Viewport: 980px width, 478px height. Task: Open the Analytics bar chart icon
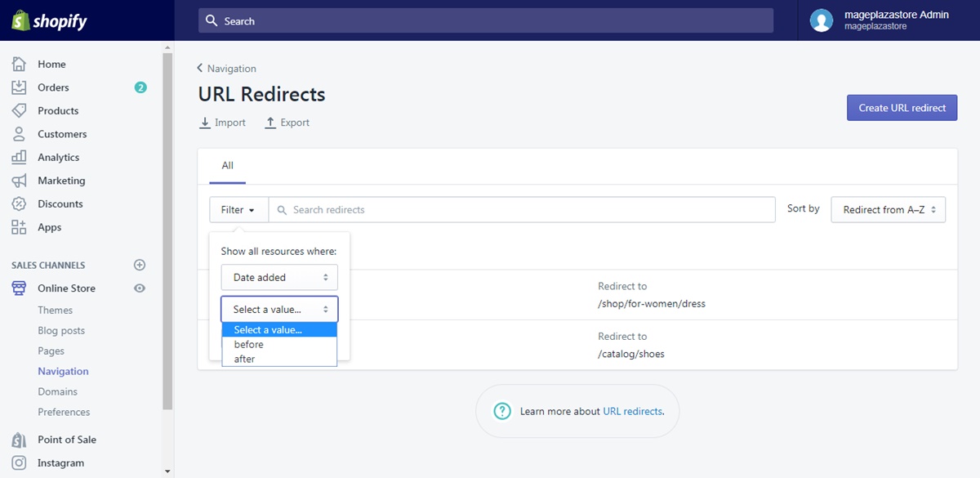point(19,157)
